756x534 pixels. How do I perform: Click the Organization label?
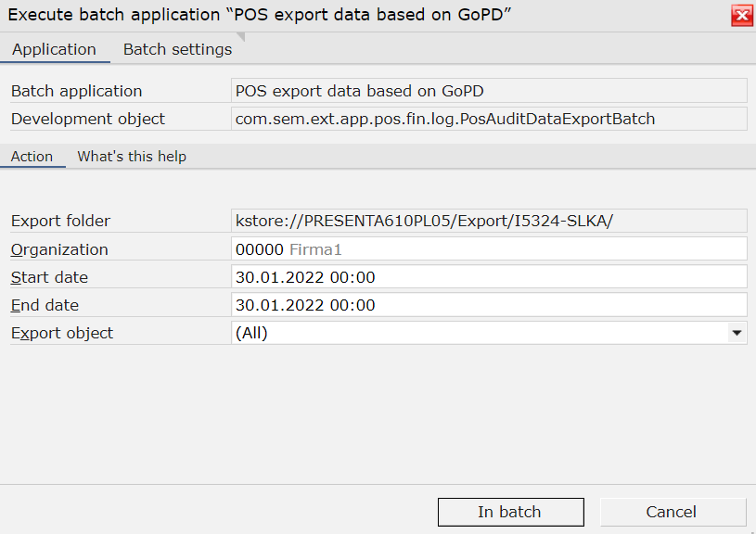[x=59, y=249]
